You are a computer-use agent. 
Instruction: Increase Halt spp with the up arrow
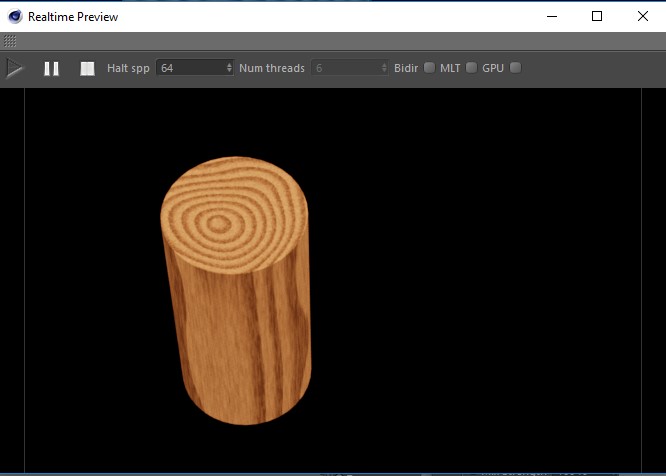[x=230, y=65]
